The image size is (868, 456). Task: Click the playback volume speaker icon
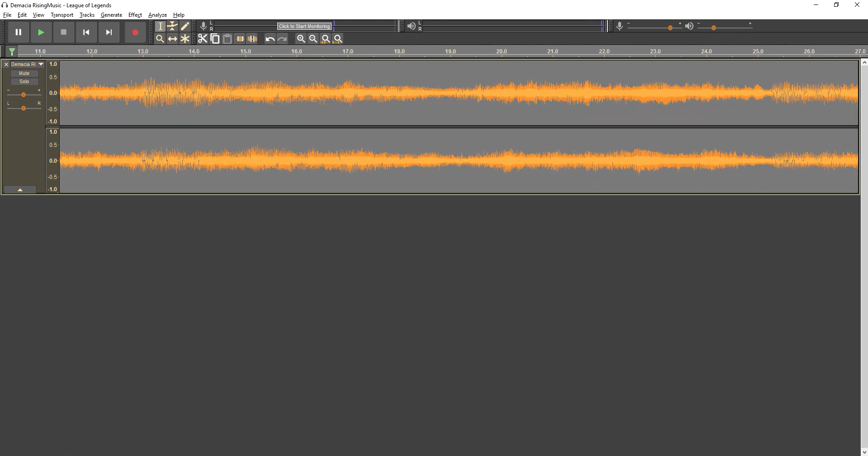[689, 26]
